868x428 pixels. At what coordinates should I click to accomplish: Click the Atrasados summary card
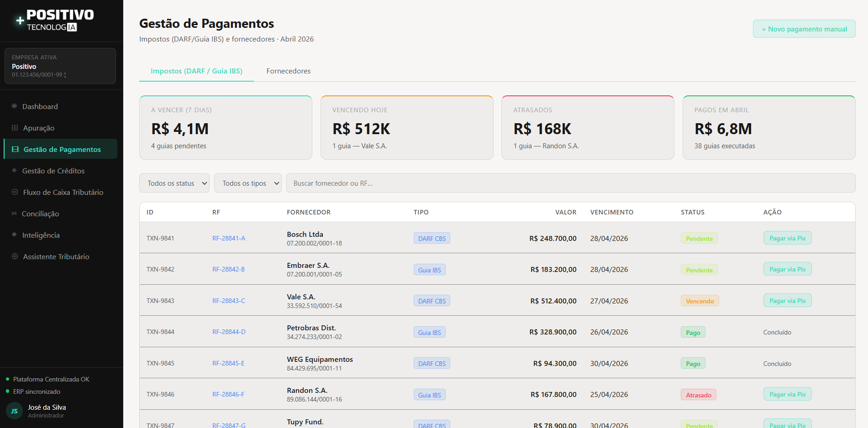click(588, 127)
